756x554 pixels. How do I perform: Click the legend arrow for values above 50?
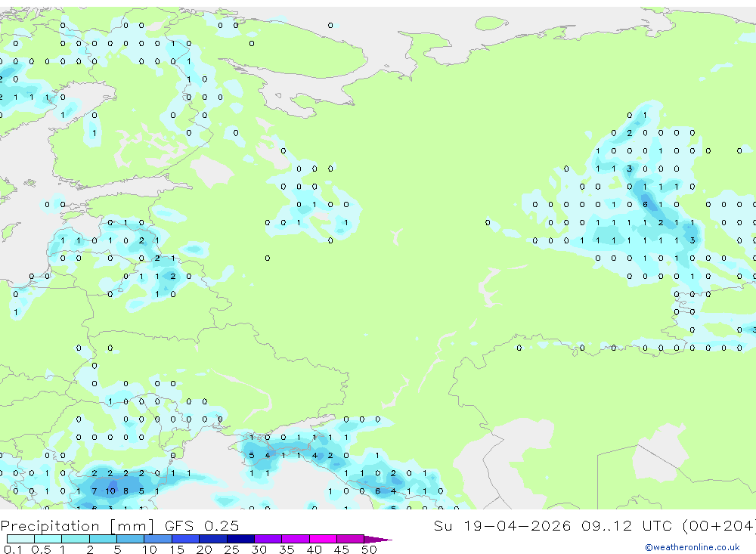[378, 540]
